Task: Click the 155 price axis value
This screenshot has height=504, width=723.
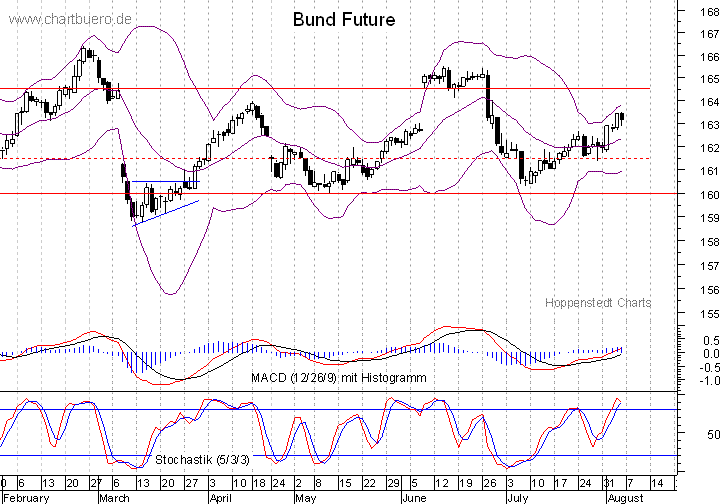Action: point(709,314)
